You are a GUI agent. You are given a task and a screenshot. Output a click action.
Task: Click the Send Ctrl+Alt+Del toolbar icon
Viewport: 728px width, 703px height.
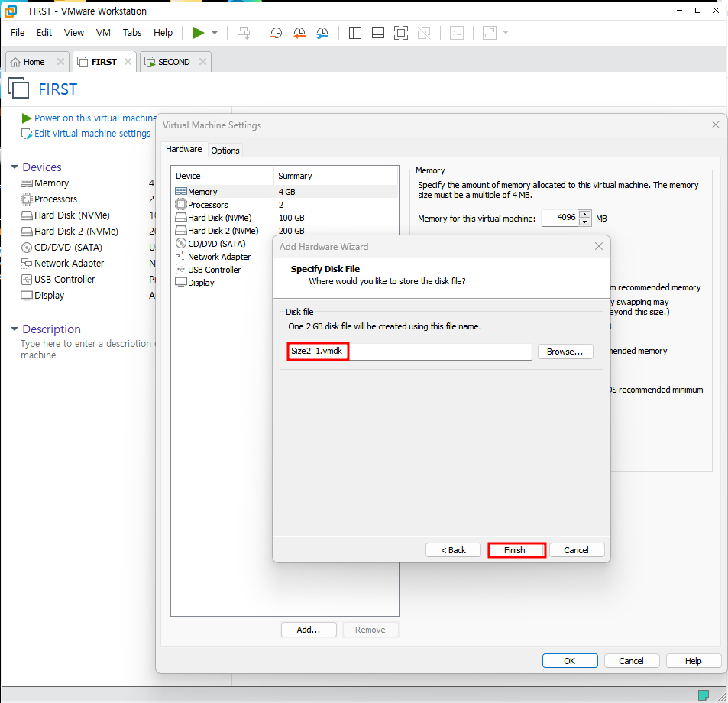pyautogui.click(x=244, y=33)
